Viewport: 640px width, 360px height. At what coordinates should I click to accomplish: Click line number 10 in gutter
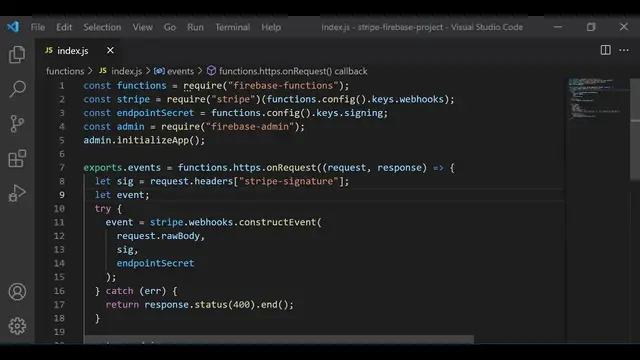(x=59, y=209)
